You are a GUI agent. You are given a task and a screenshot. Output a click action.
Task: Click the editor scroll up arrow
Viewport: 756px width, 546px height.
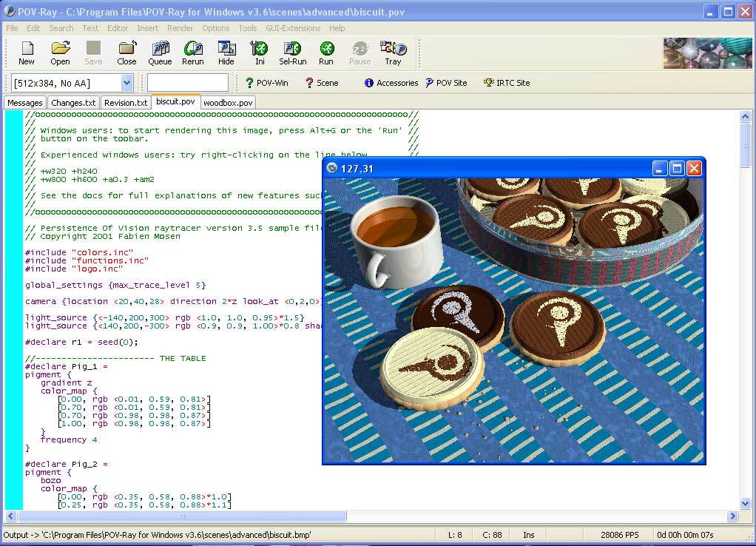click(745, 116)
